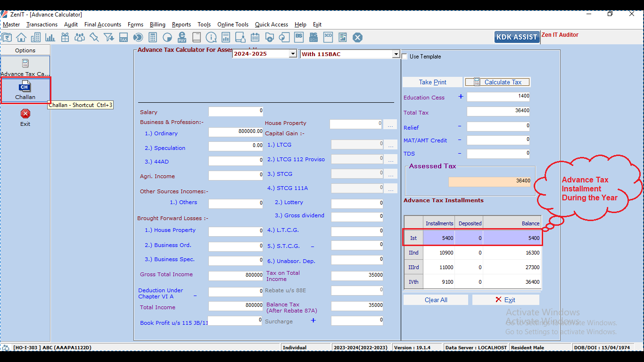
Task: Open the TAX toolbar icon
Action: pos(124,37)
